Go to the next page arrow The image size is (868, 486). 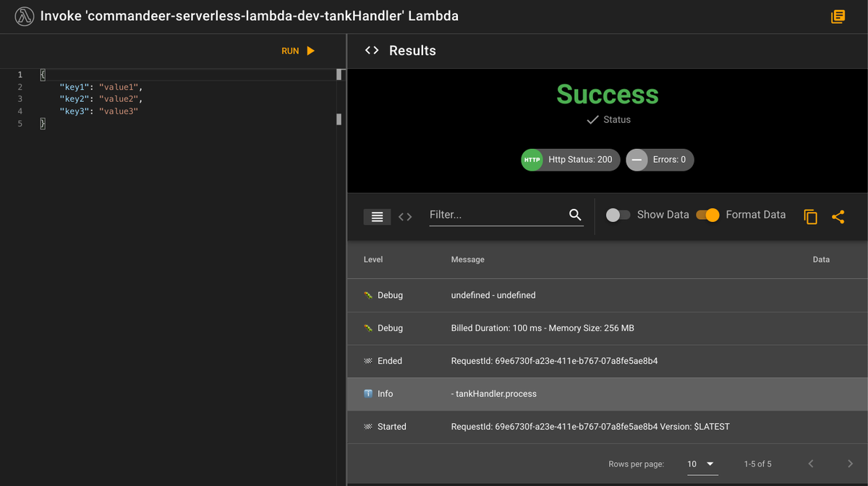[850, 464]
